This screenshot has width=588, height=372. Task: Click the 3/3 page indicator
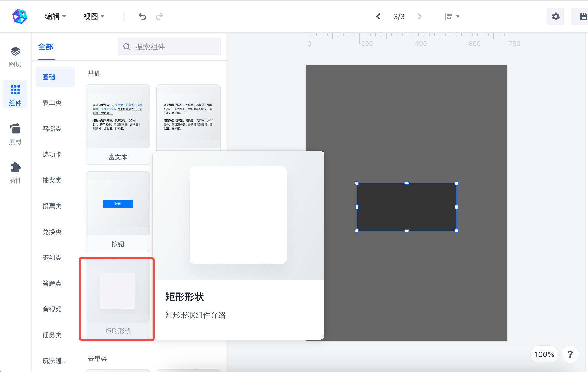tap(399, 16)
